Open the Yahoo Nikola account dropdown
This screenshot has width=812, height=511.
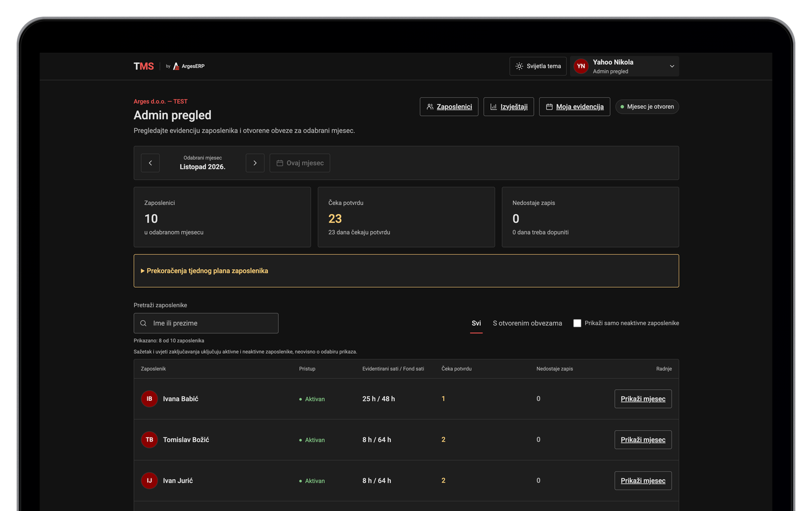(625, 66)
